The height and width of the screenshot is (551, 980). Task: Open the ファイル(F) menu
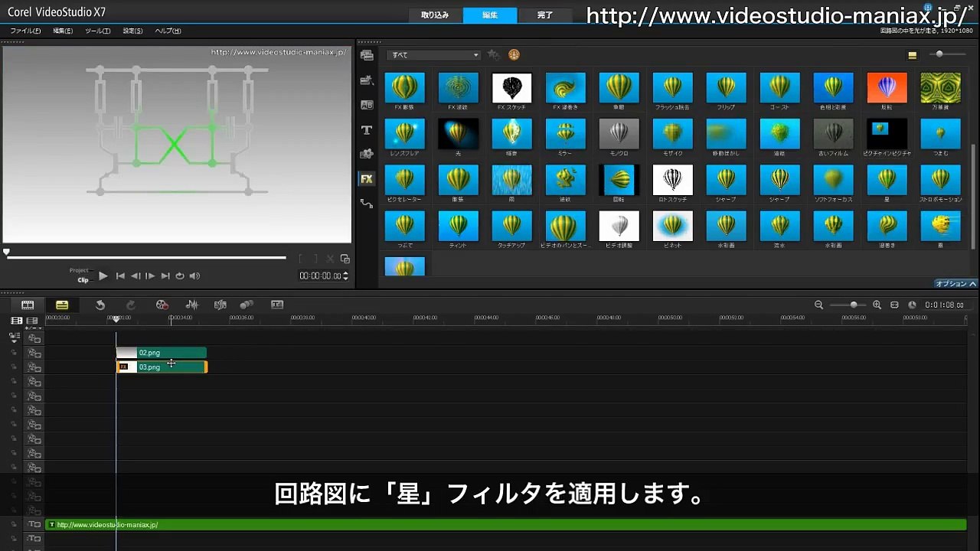tap(26, 31)
